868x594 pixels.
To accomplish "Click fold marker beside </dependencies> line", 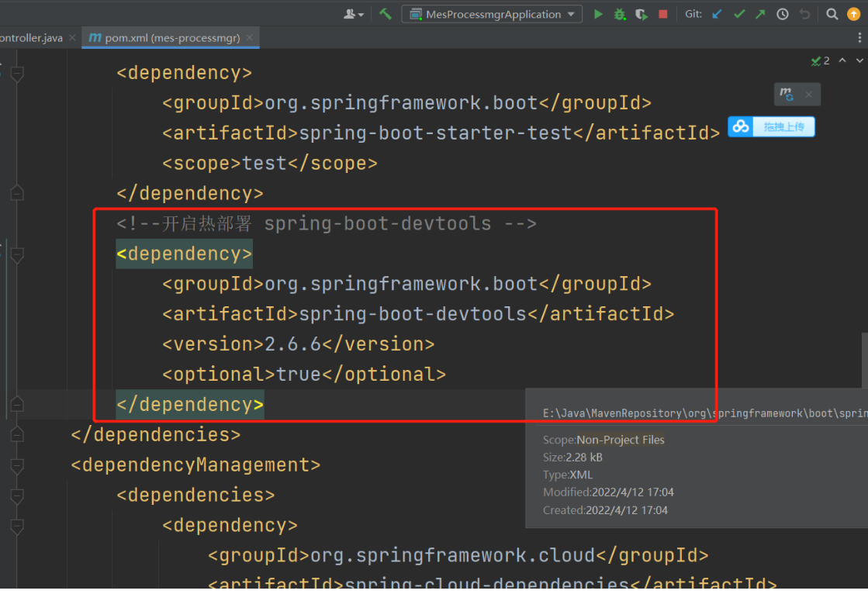I will [17, 435].
